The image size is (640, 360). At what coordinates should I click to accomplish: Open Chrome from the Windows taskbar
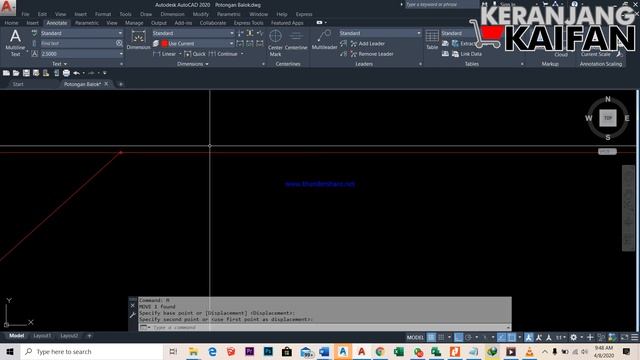[380, 351]
